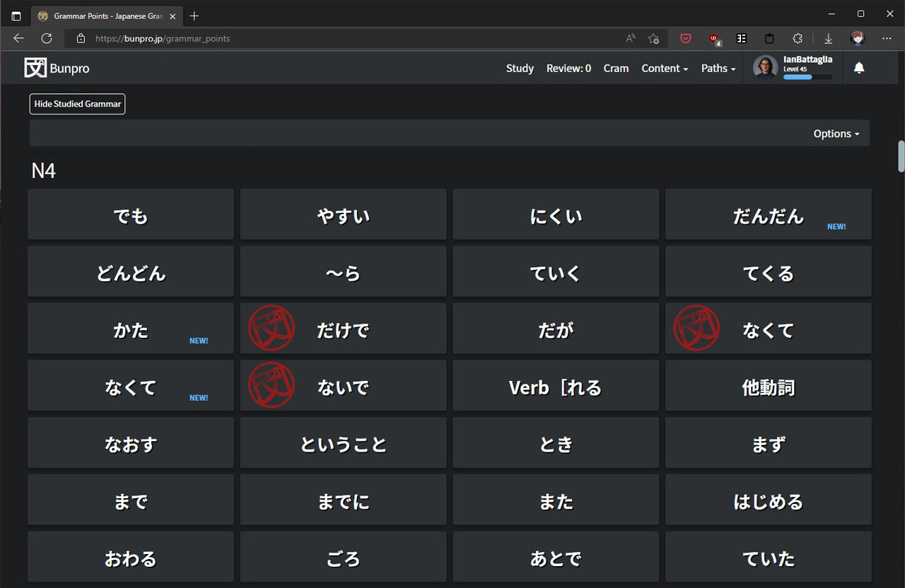Expand the Options dropdown
Viewport: 905px width, 588px height.
pyautogui.click(x=836, y=134)
